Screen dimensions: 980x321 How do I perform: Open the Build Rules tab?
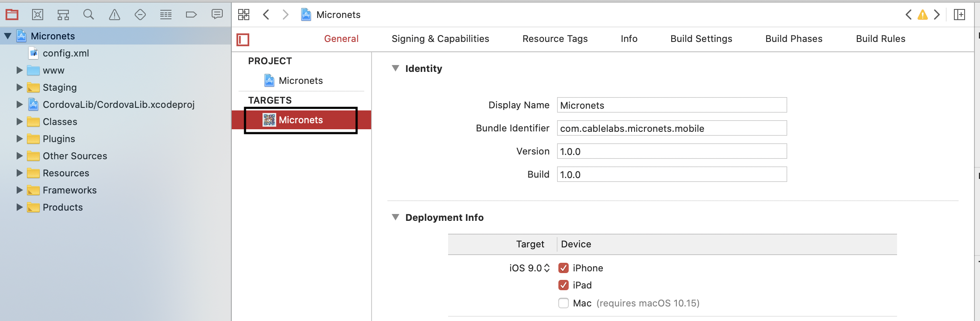click(x=881, y=39)
